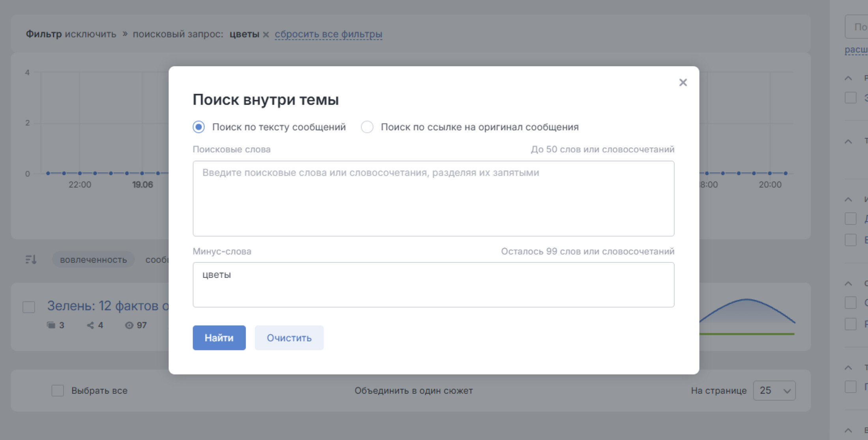Tick the checkbox beside Зелень: 12 фактов article

point(29,307)
